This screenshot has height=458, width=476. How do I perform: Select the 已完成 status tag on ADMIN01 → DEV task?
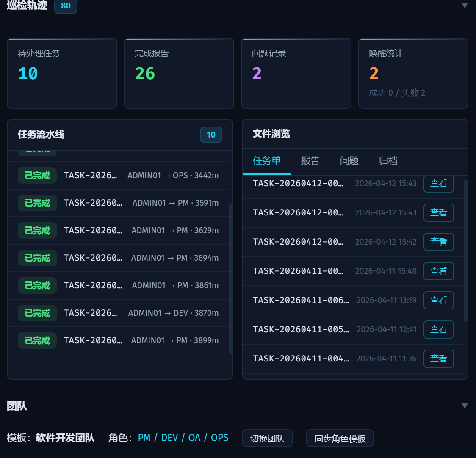pyautogui.click(x=37, y=313)
